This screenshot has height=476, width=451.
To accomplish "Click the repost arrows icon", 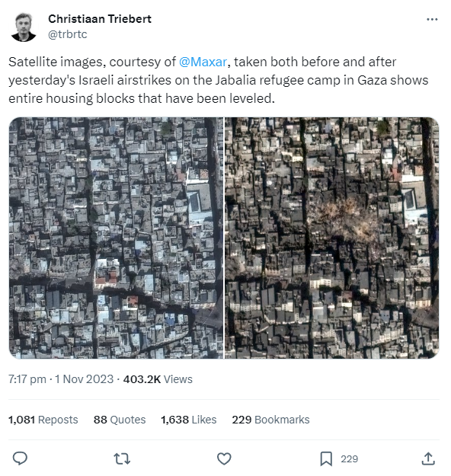I will (x=122, y=458).
